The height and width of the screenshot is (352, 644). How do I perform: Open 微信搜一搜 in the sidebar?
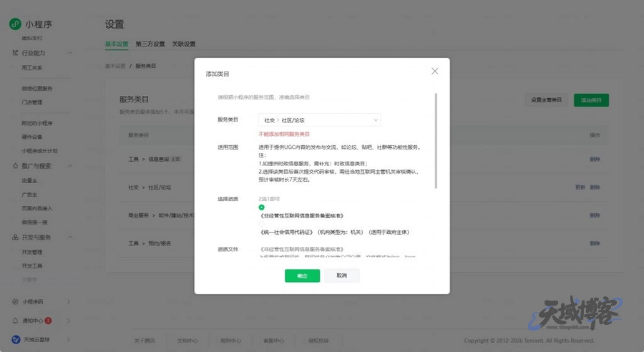[34, 223]
